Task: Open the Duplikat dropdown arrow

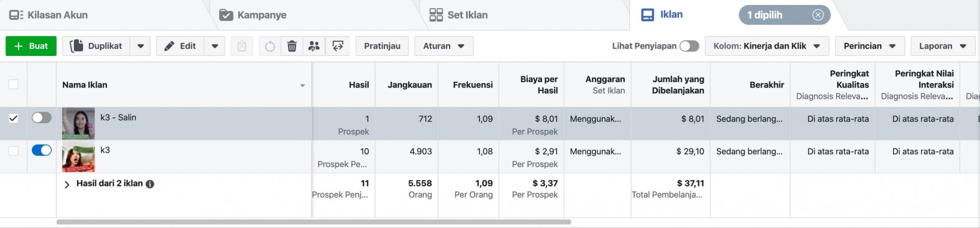Action: [x=140, y=46]
